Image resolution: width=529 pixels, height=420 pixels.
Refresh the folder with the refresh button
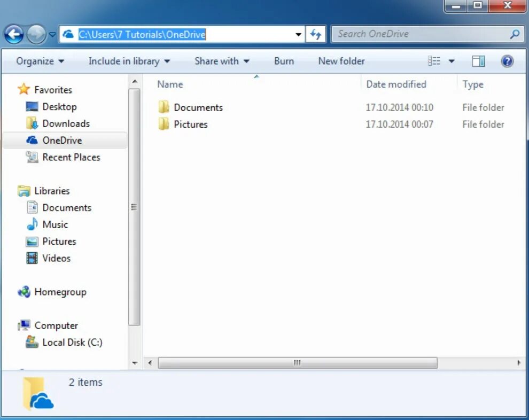click(x=316, y=34)
